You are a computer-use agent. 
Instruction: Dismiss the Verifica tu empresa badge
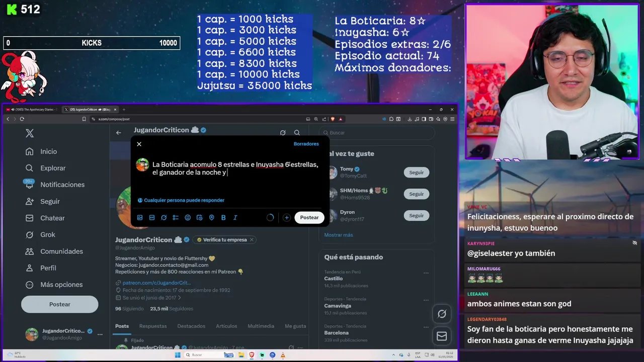pyautogui.click(x=252, y=240)
